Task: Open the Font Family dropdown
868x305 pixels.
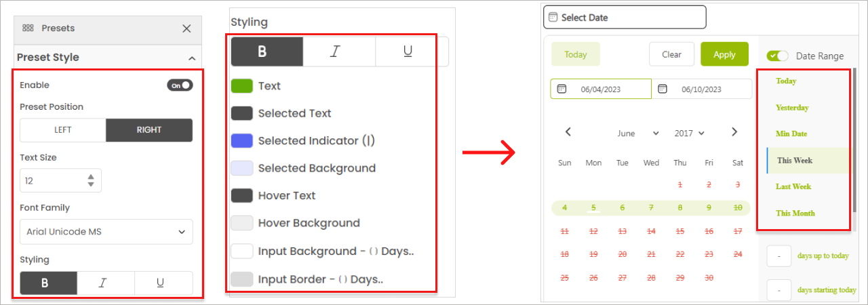Action: [x=106, y=232]
